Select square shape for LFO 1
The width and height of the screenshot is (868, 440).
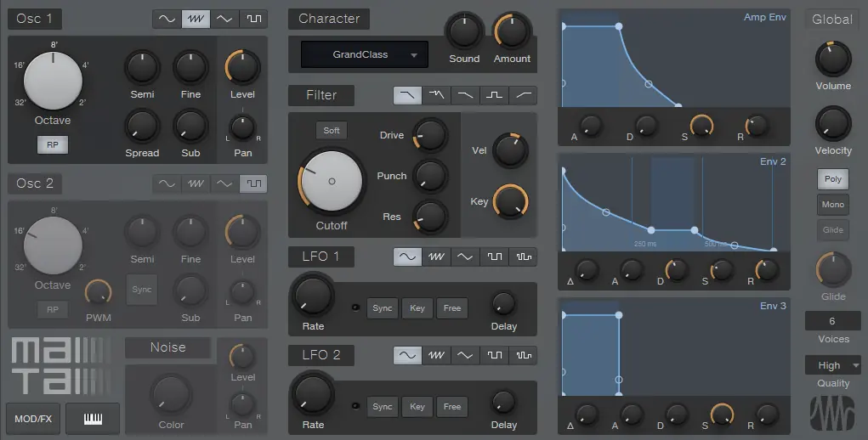(494, 257)
